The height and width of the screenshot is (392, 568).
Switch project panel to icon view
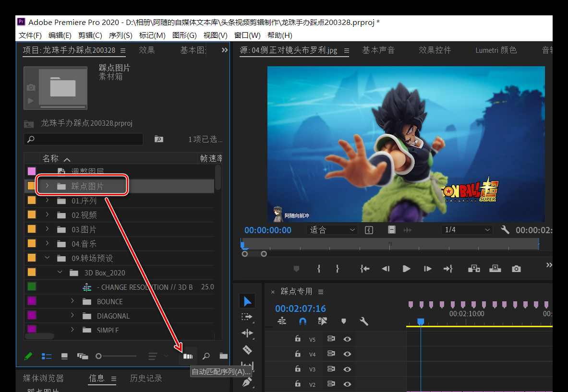pos(64,356)
